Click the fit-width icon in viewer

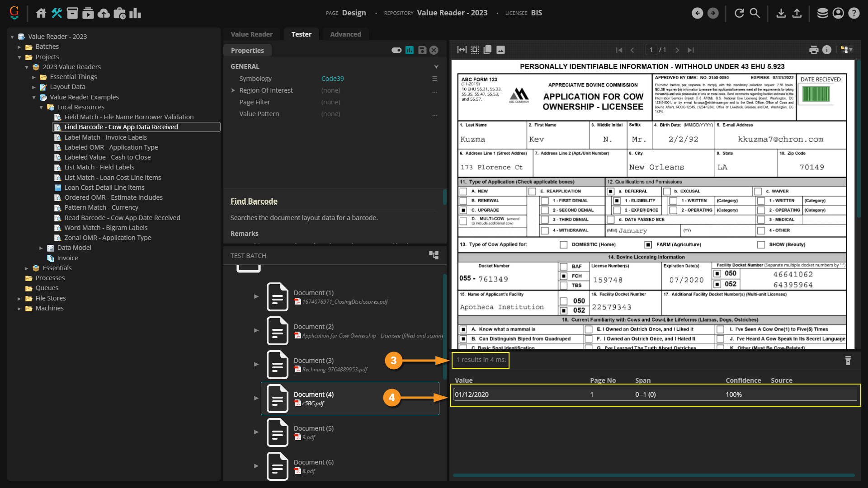pyautogui.click(x=462, y=50)
